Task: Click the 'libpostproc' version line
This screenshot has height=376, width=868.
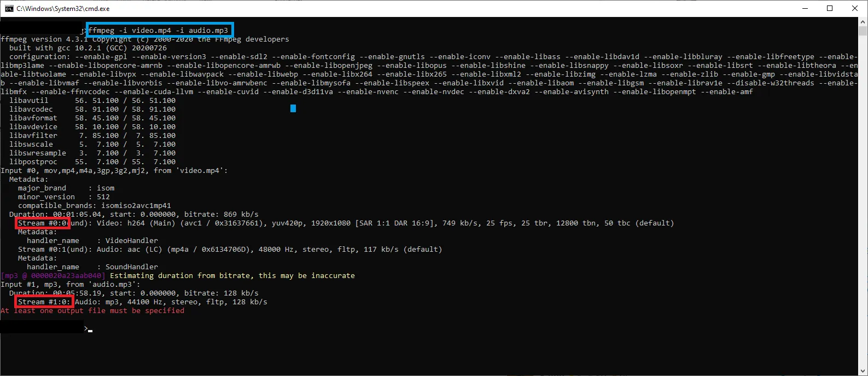Action: (x=92, y=161)
